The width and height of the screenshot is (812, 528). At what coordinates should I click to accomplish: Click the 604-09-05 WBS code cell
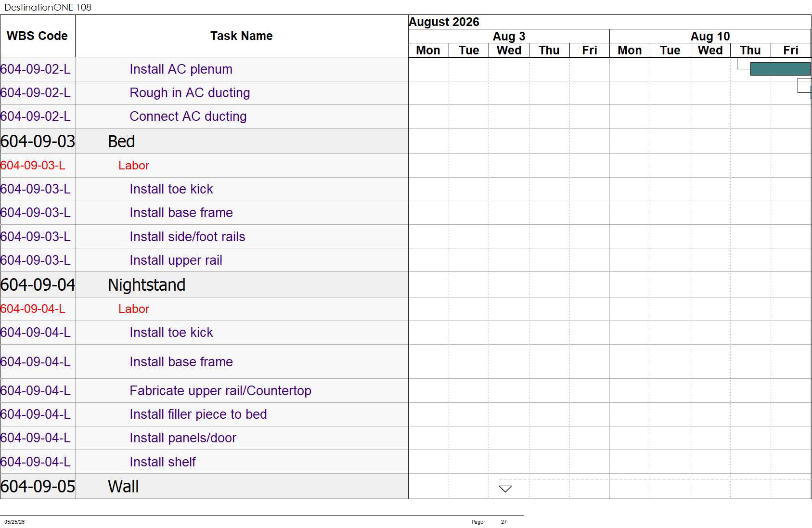click(38, 486)
